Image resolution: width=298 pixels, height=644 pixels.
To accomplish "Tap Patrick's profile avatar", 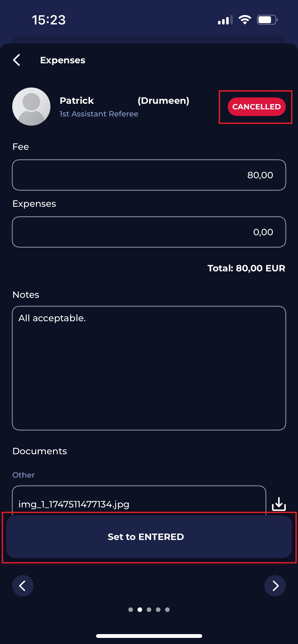I will [31, 107].
